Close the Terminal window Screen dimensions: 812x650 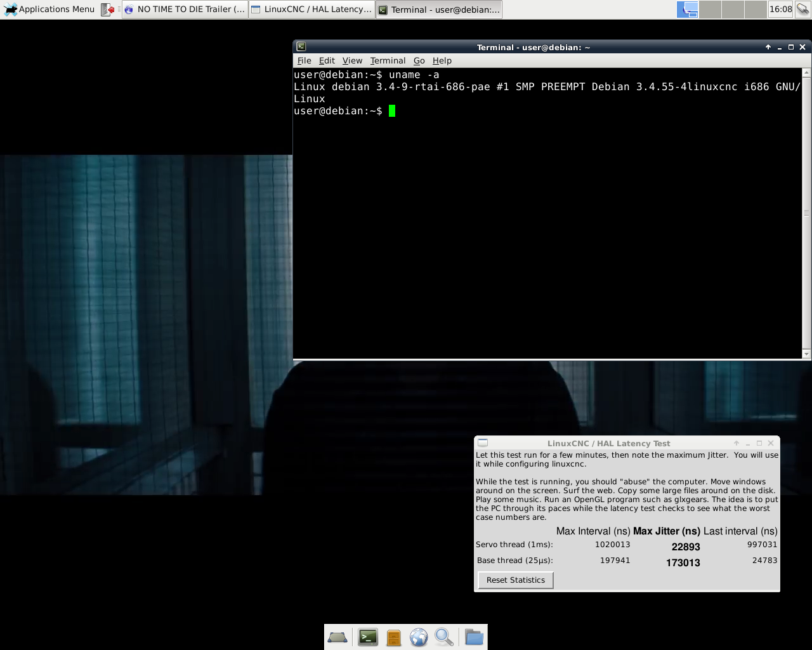click(802, 47)
